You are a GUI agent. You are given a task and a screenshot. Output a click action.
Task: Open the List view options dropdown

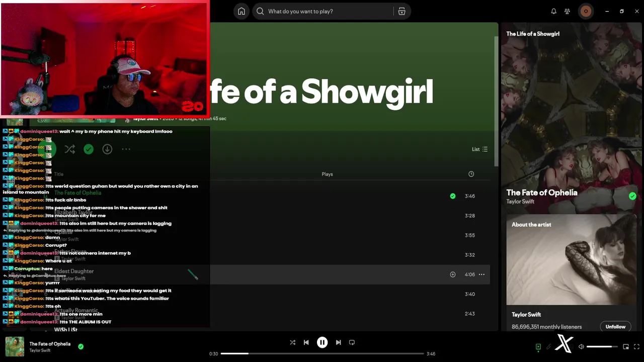tap(479, 149)
